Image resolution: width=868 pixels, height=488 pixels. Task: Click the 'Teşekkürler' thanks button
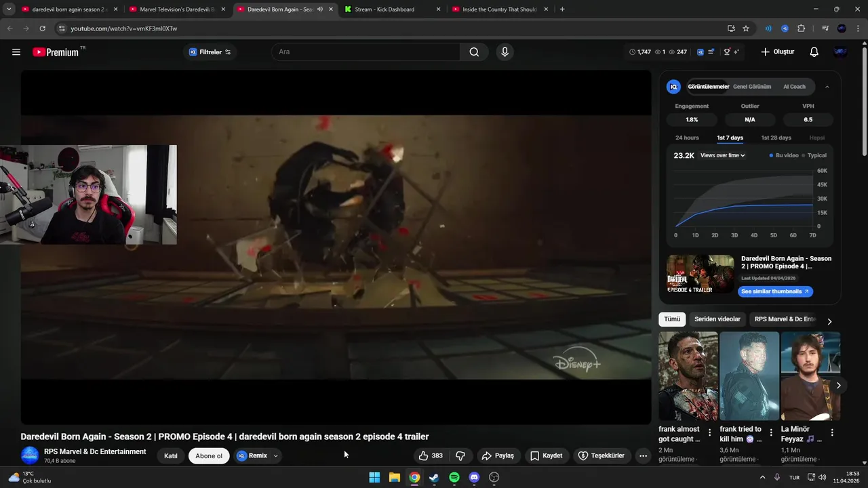tap(601, 455)
